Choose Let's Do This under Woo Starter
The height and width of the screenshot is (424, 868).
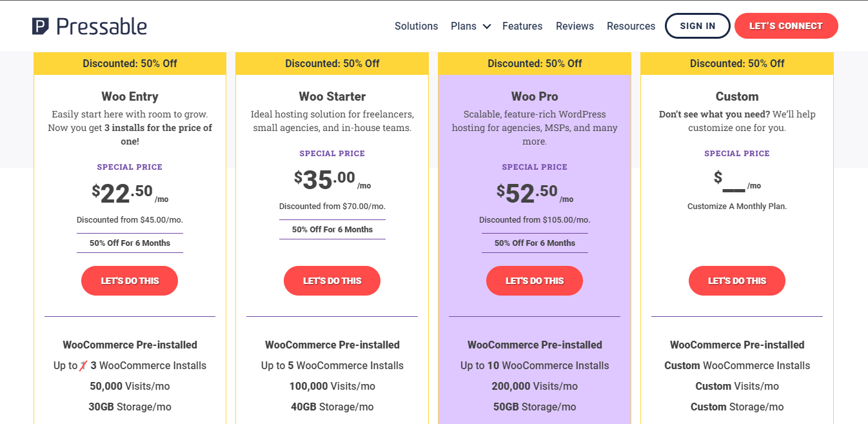(332, 281)
